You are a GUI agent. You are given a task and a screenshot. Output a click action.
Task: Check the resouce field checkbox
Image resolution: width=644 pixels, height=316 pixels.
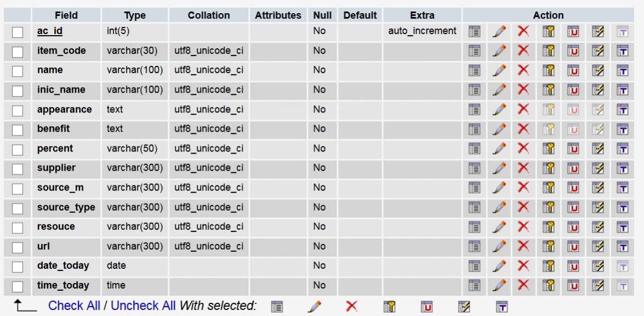tap(19, 227)
